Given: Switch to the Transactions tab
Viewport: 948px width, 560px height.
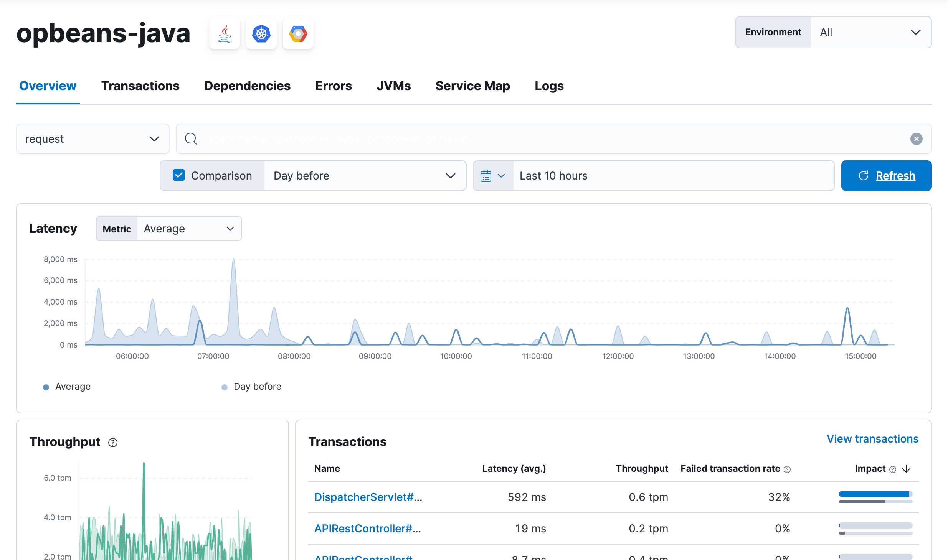Looking at the screenshot, I should click(x=140, y=86).
